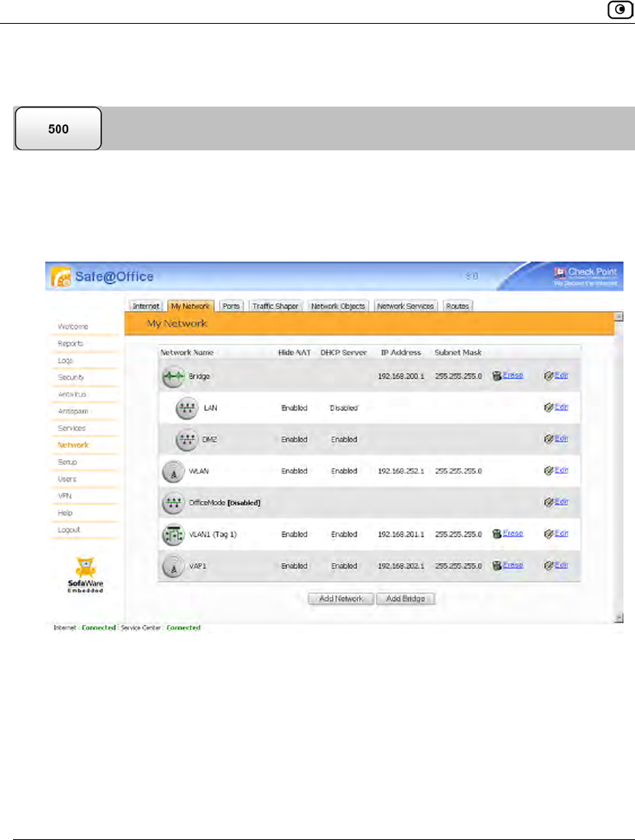Screen dimensions: 635x840
Task: Click the scrollbar up arrow
Action: [619, 317]
